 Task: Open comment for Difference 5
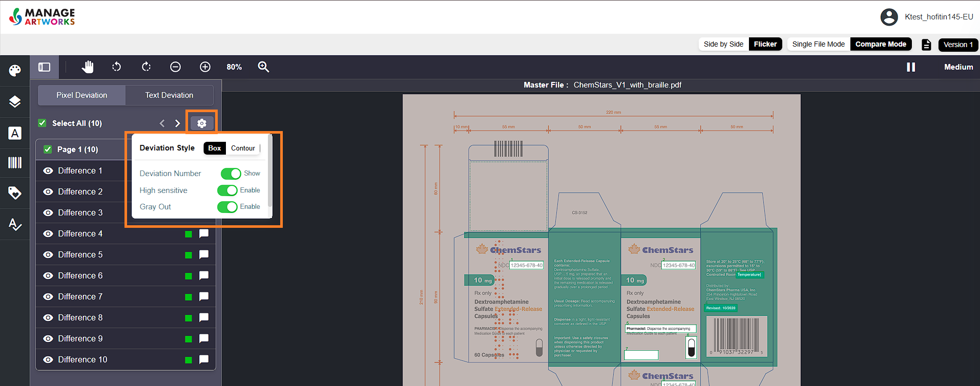204,254
